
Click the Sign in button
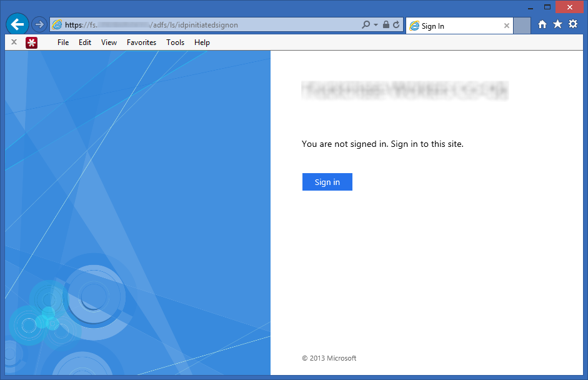(x=327, y=182)
